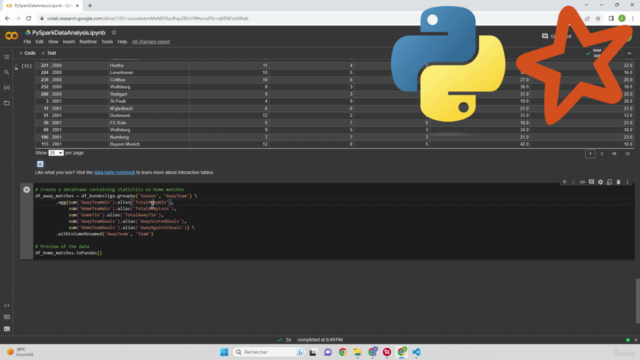Mirror the cell in a tab
The width and height of the screenshot is (640, 360).
(x=609, y=182)
